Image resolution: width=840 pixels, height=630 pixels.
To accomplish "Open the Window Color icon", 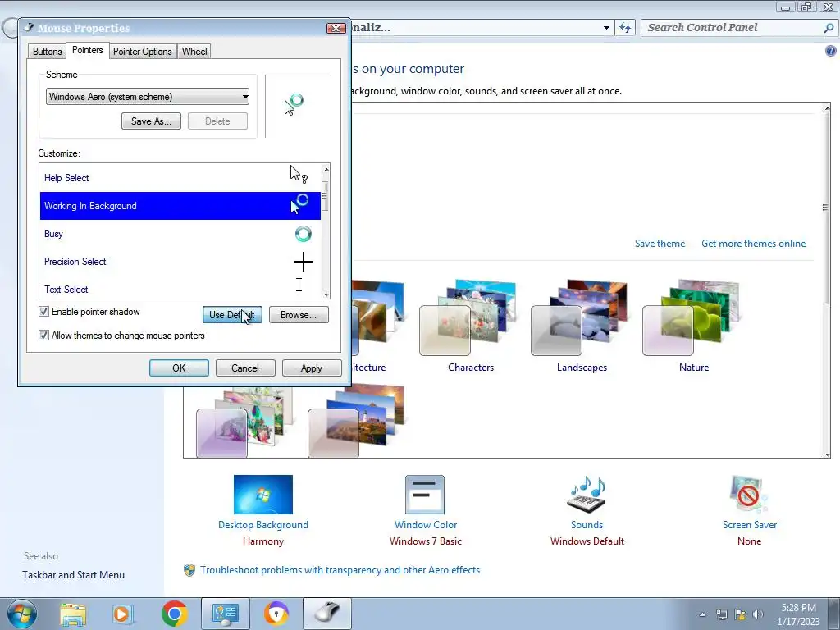I will point(425,495).
